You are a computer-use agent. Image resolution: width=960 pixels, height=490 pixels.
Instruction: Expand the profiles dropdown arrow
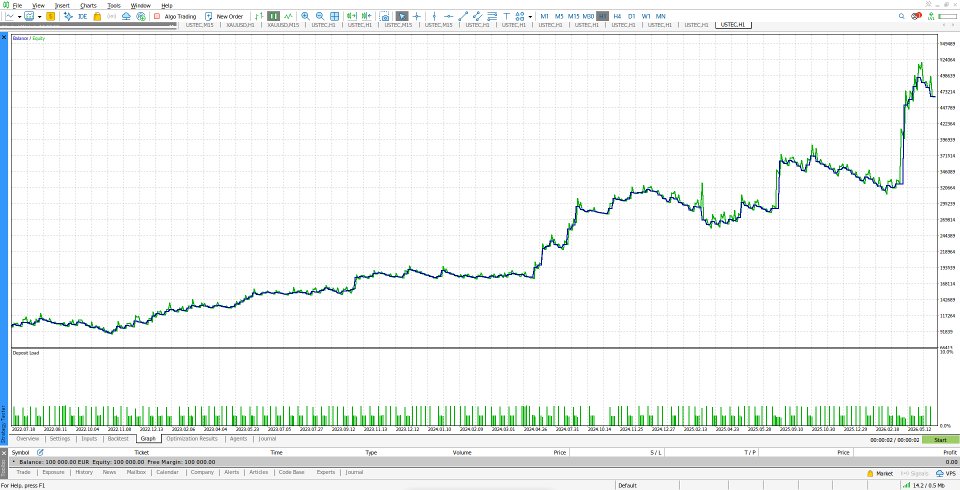pyautogui.click(x=40, y=17)
